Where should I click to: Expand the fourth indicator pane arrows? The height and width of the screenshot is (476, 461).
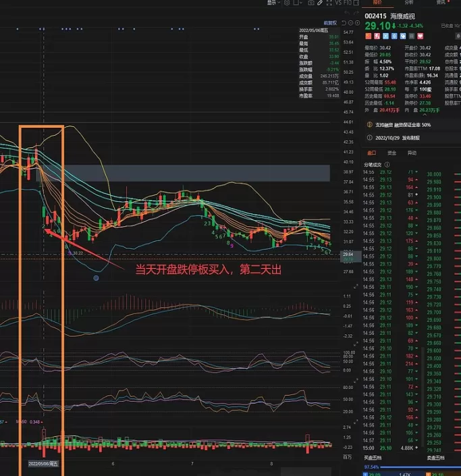(x=356, y=422)
